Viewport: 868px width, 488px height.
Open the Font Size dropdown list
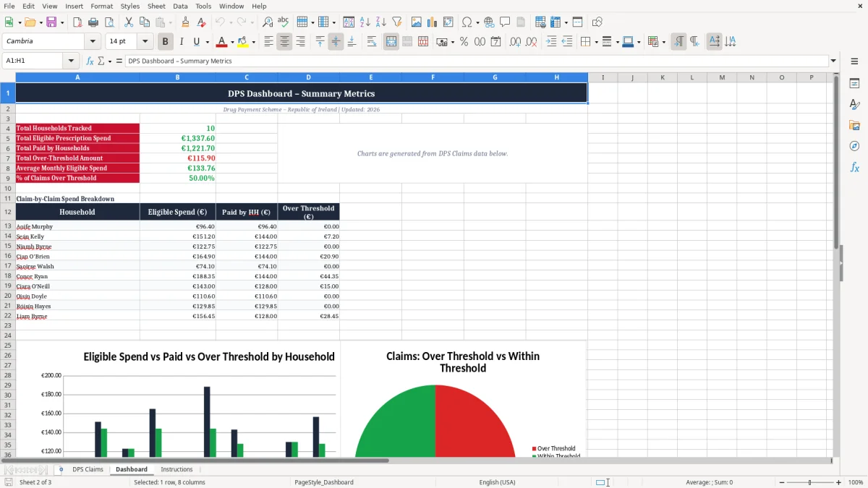point(145,41)
